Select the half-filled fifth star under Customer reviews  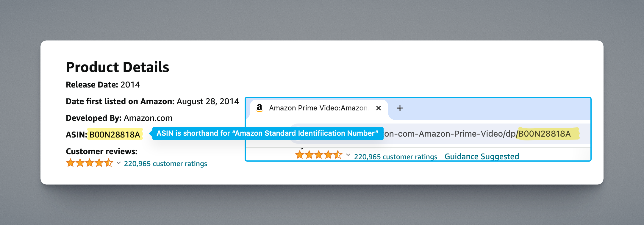tap(109, 163)
